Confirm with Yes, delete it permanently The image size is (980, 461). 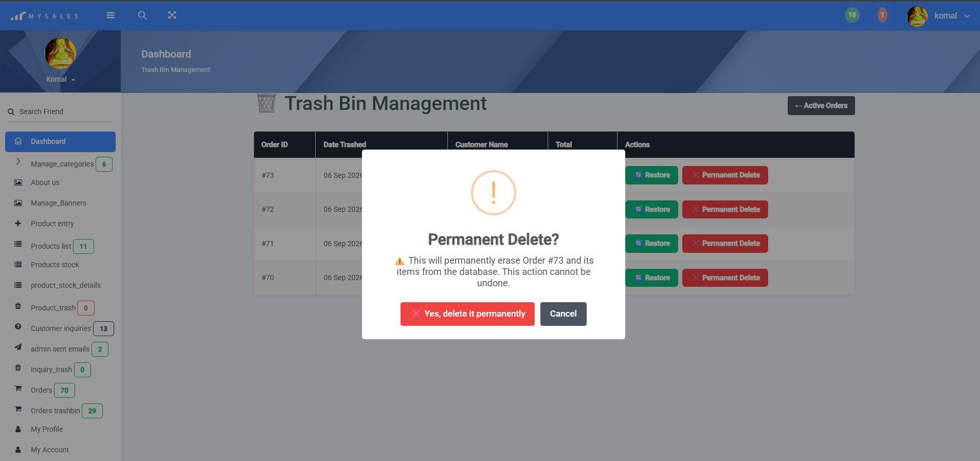point(467,314)
